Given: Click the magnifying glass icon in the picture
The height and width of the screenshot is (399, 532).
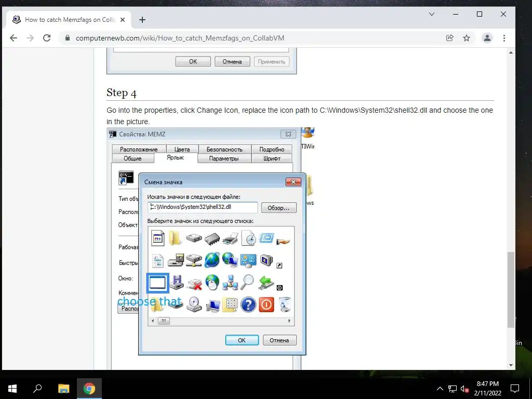Looking at the screenshot, I should point(247,282).
